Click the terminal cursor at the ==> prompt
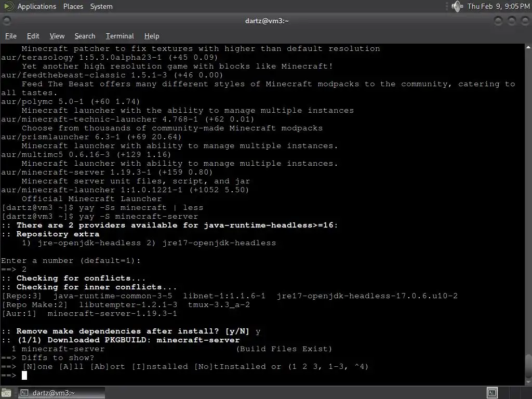 [24, 375]
